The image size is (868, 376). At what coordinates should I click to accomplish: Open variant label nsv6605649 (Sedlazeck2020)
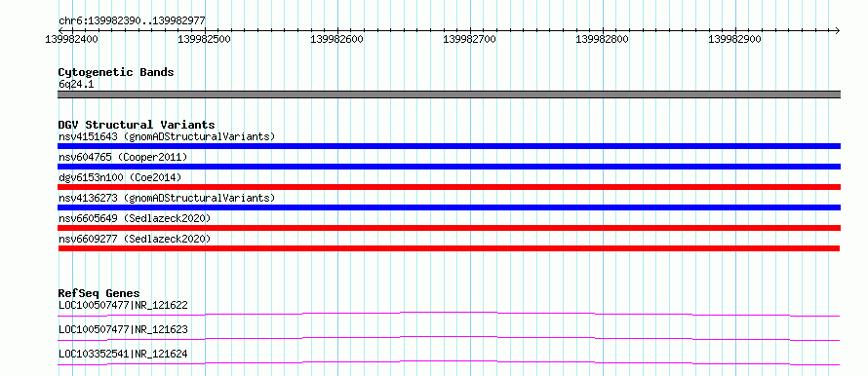pos(135,218)
